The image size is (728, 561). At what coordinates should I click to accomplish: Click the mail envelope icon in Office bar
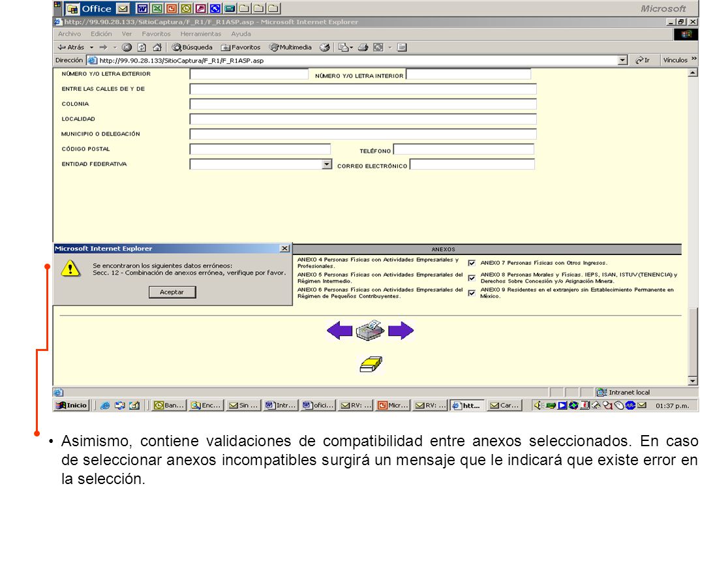pos(123,8)
